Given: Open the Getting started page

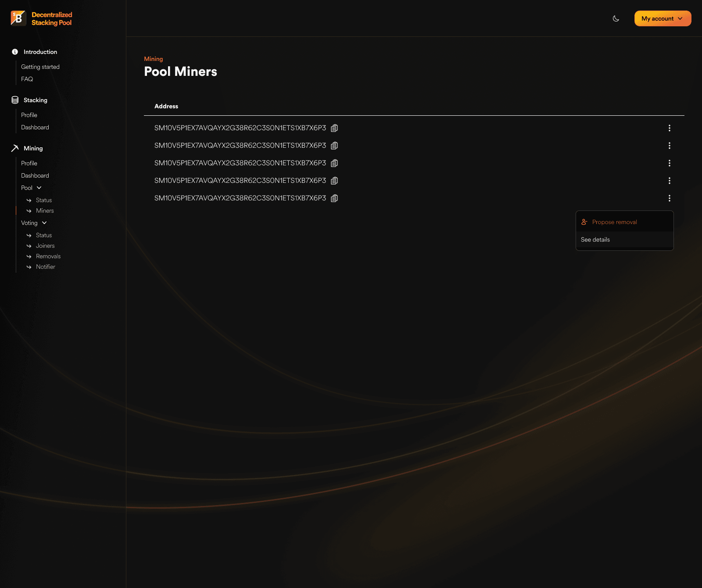Looking at the screenshot, I should (x=40, y=67).
